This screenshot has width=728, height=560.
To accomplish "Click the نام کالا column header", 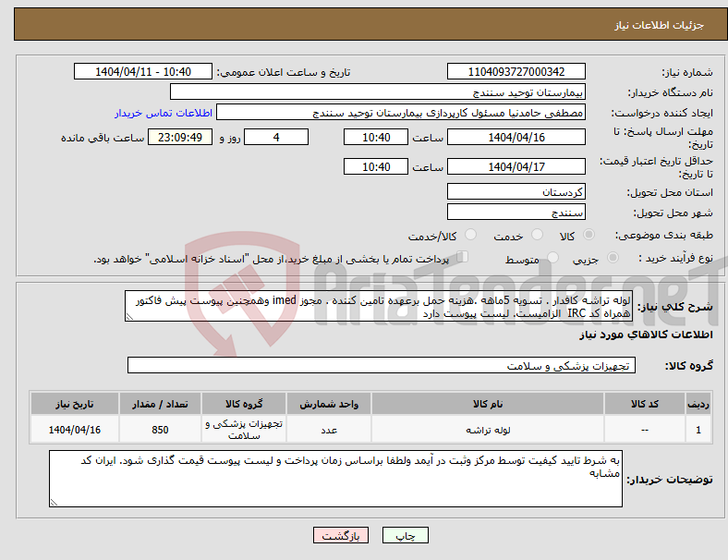I will tap(488, 404).
